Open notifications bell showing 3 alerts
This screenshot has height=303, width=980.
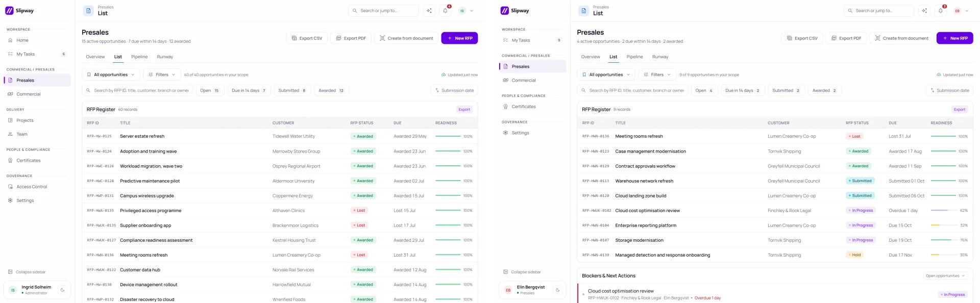[x=940, y=11]
